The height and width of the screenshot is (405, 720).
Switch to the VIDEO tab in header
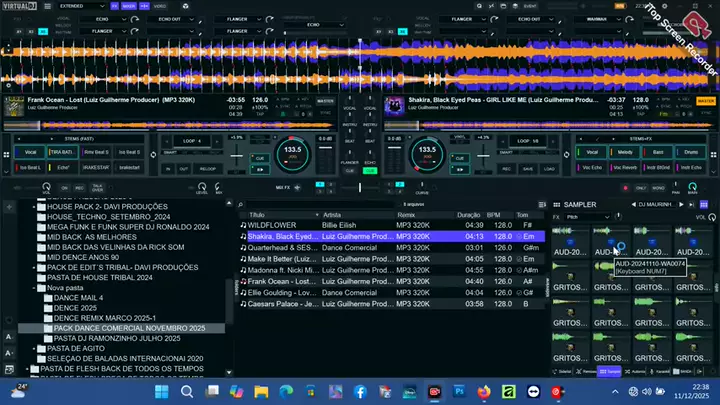[161, 6]
